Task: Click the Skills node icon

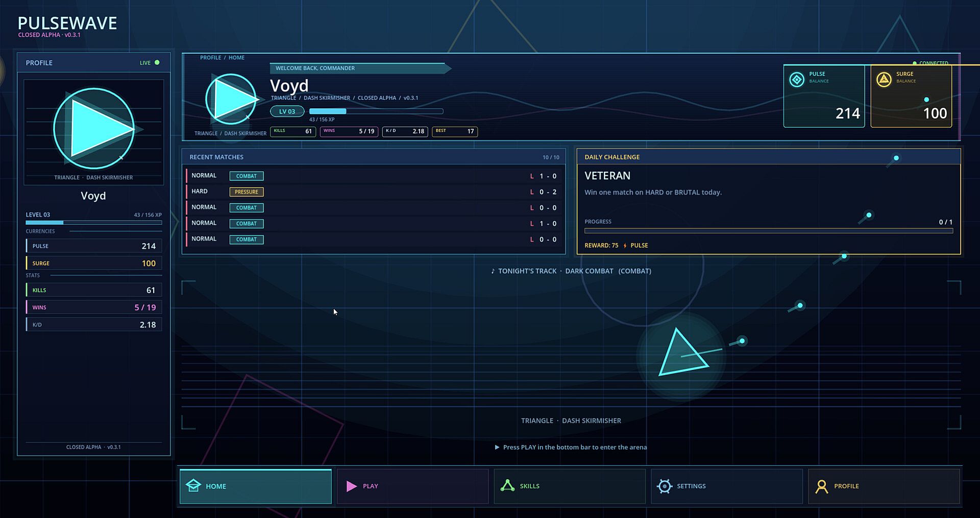Action: click(x=507, y=486)
